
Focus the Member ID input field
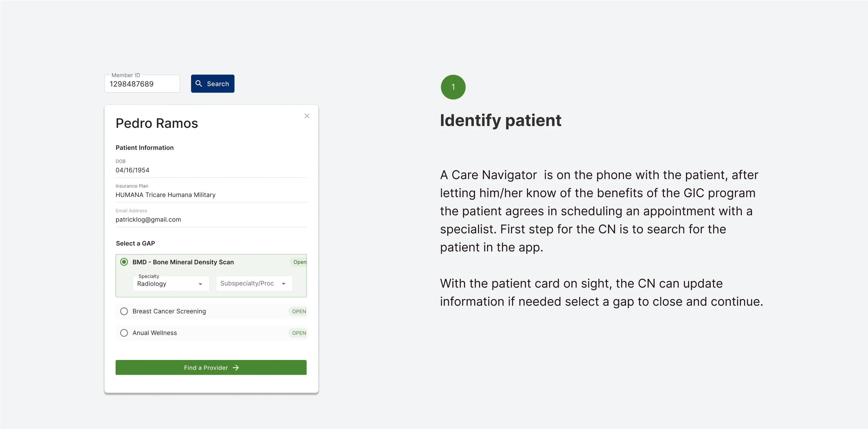pos(142,84)
